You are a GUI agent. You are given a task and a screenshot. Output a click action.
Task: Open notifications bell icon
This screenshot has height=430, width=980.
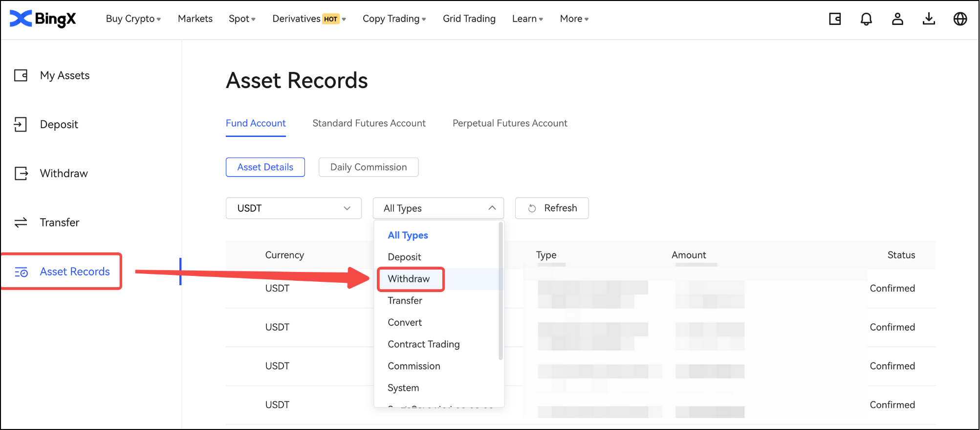[866, 19]
